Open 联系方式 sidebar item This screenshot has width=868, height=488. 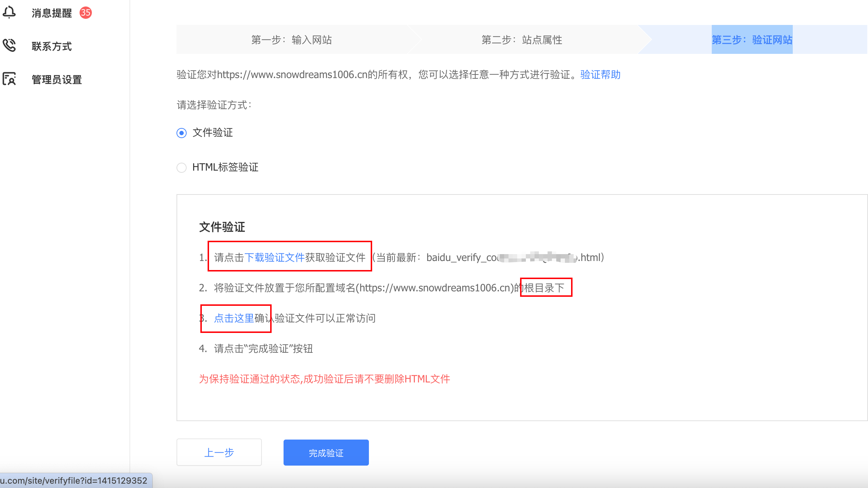click(x=52, y=46)
